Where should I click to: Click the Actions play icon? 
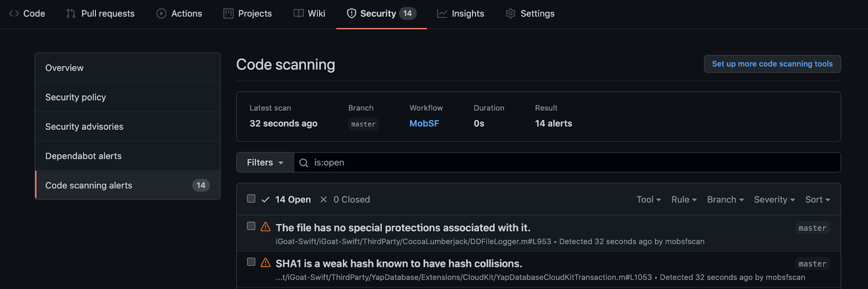161,14
